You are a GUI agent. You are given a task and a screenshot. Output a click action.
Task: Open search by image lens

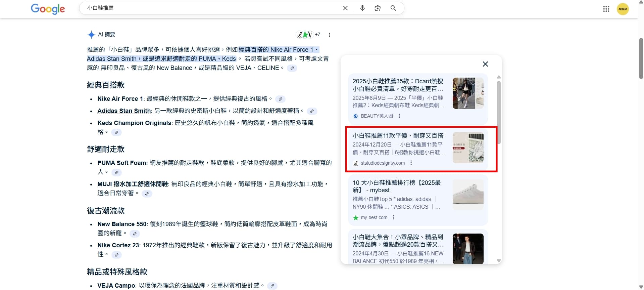click(x=378, y=8)
